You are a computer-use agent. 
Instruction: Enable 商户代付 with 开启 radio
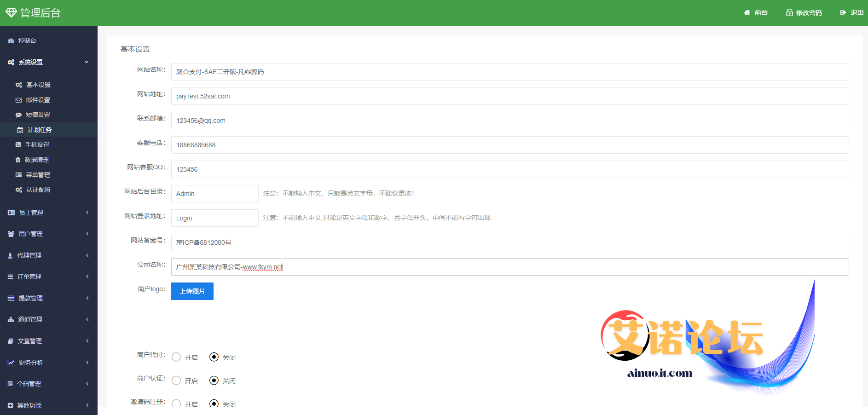[176, 357]
